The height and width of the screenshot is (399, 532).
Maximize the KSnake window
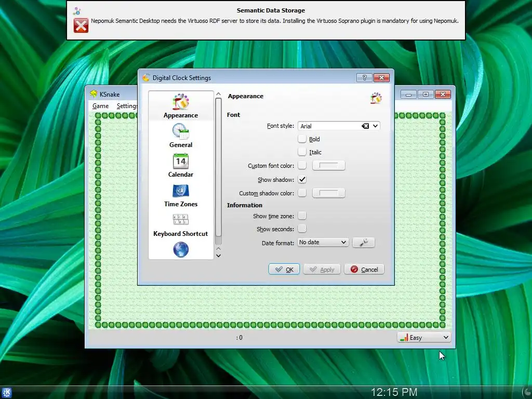point(425,95)
